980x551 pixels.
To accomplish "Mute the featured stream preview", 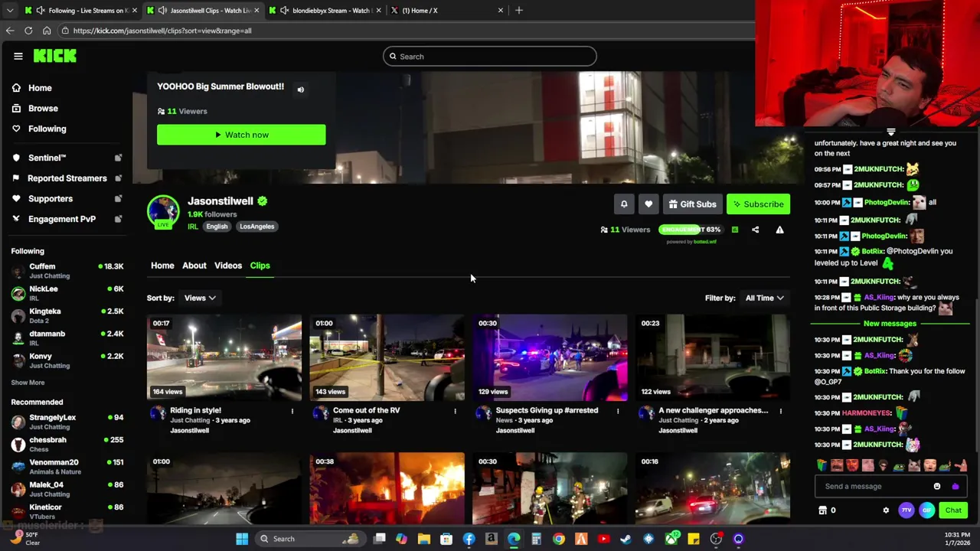I will tap(300, 90).
